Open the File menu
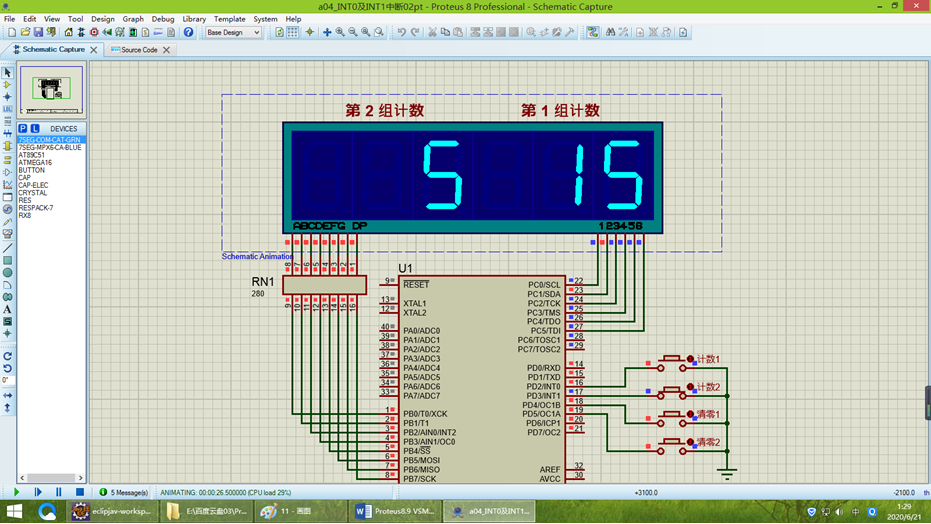 10,19
